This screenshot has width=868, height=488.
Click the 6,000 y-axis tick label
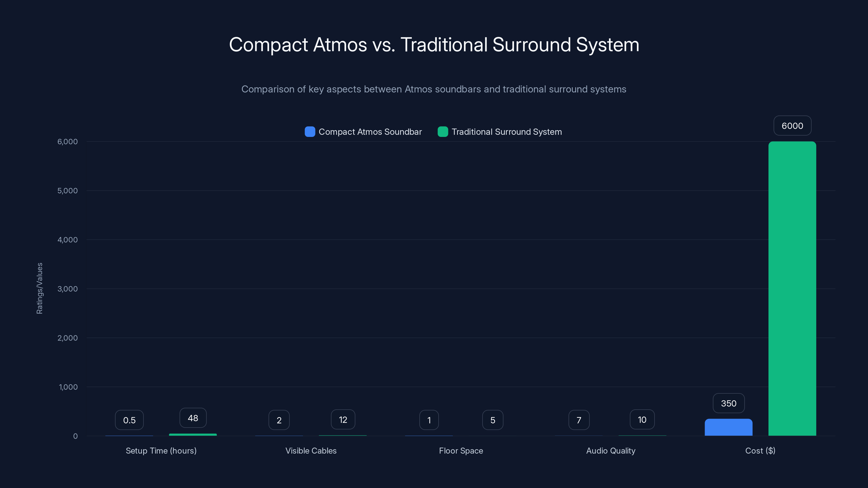(68, 142)
